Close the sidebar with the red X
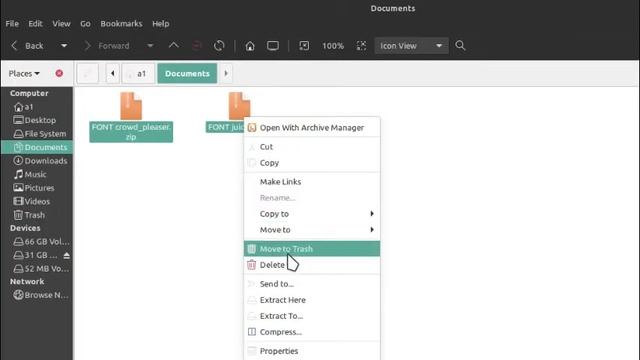 (x=59, y=73)
